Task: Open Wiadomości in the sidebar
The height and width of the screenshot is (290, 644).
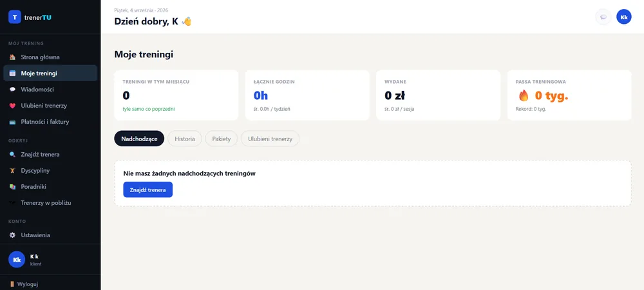Action: (x=50, y=89)
